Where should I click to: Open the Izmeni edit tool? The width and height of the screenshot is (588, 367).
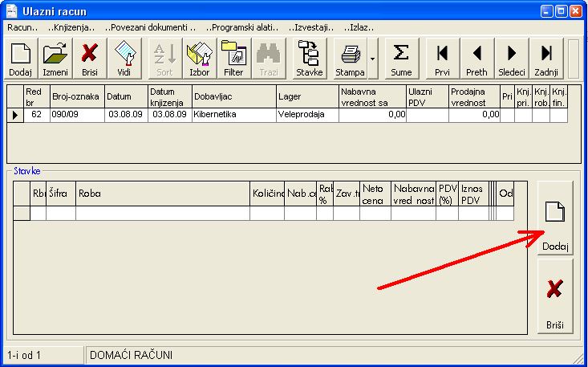tap(56, 59)
